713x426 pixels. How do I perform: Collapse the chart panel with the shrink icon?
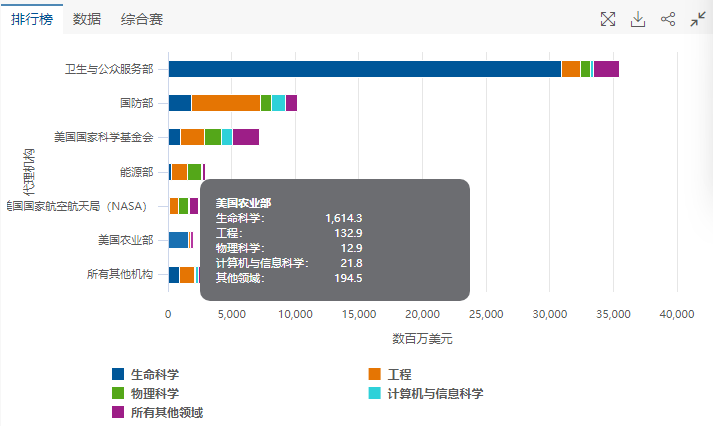(698, 19)
